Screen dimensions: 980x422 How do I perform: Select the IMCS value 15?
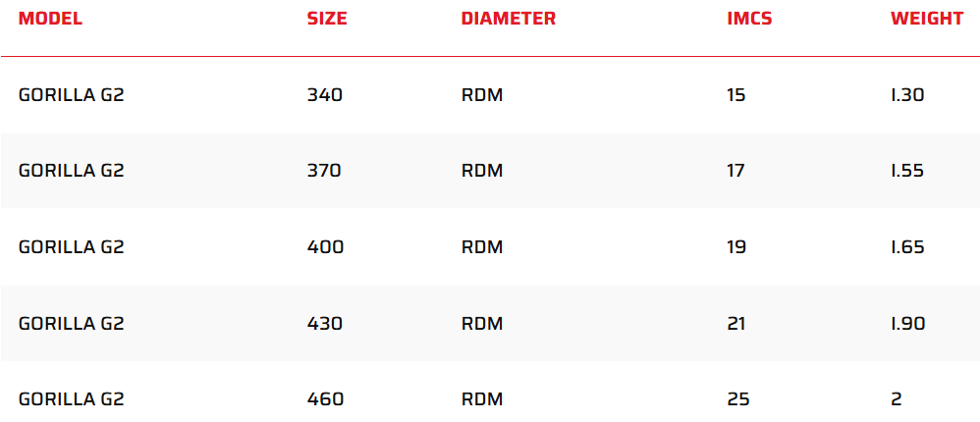(736, 95)
